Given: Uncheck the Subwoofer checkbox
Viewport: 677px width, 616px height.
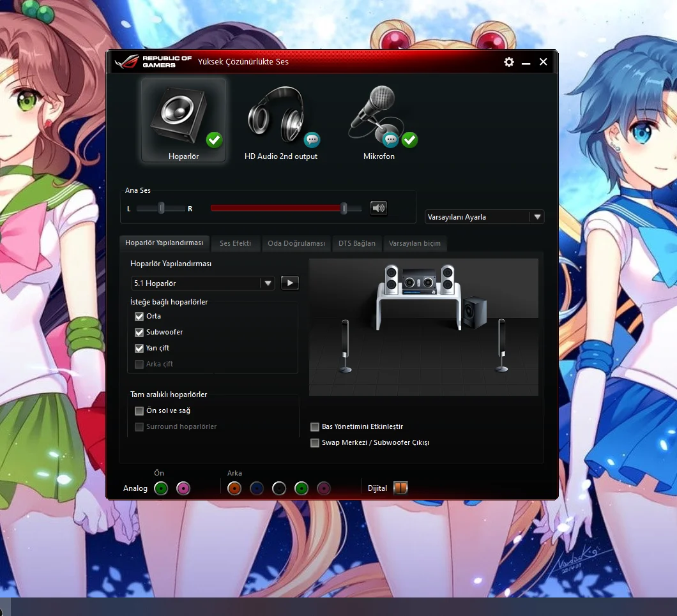Looking at the screenshot, I should (x=139, y=333).
